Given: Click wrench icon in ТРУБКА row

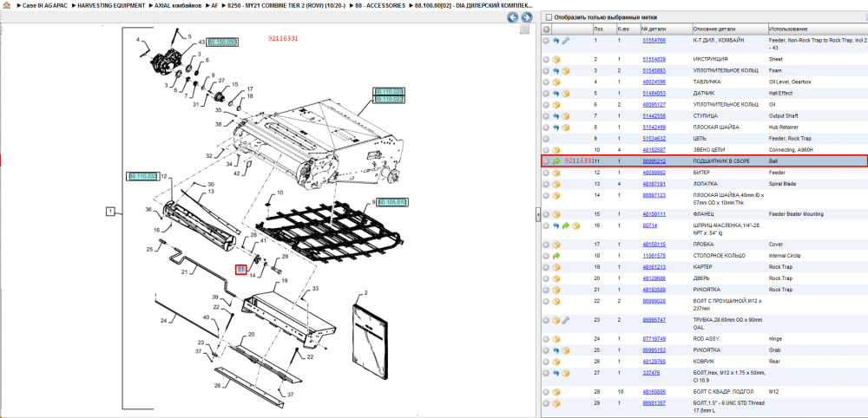Looking at the screenshot, I should [x=565, y=320].
